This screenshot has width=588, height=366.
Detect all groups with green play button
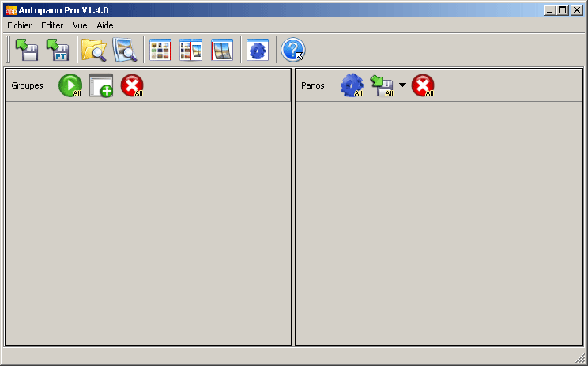(70, 85)
